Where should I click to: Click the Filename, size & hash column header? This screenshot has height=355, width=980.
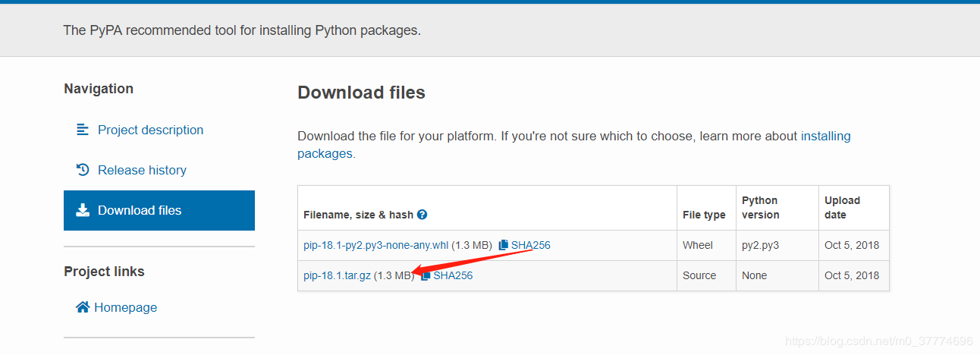pos(358,215)
